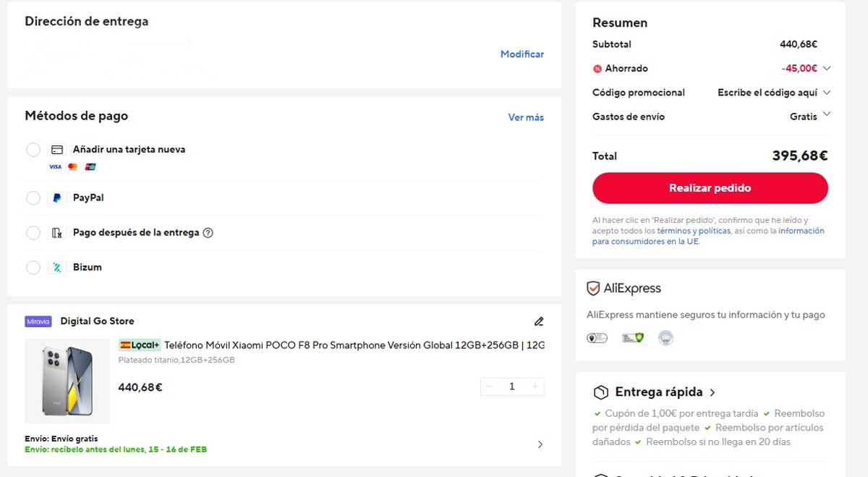Click Modificar to edit delivery address
868x477 pixels.
(522, 54)
